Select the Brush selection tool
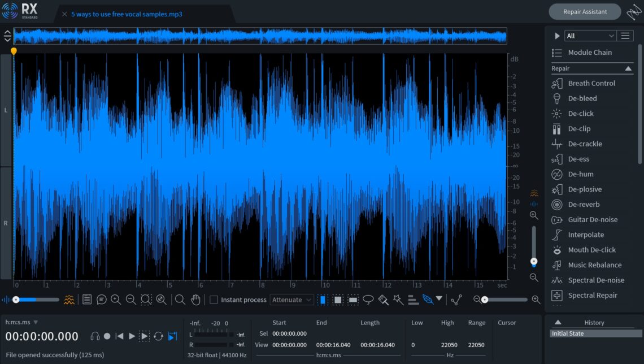Screen dimensions: 644x364 [x=384, y=300]
